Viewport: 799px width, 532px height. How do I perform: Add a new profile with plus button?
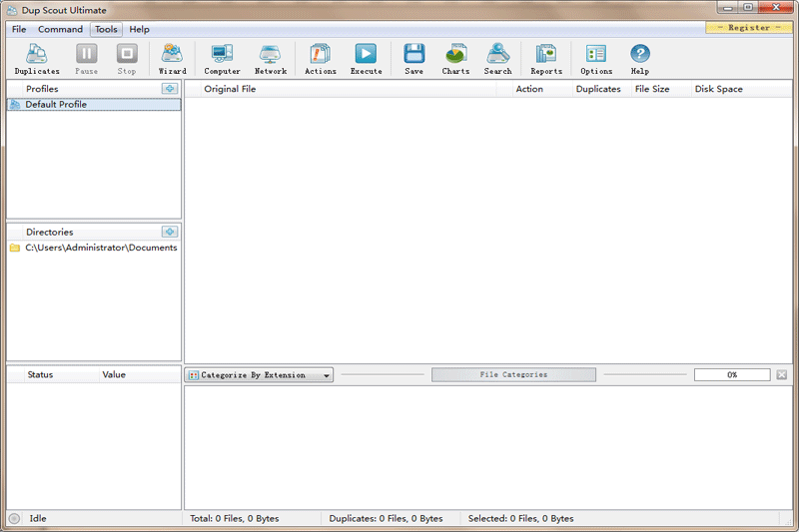pyautogui.click(x=170, y=89)
